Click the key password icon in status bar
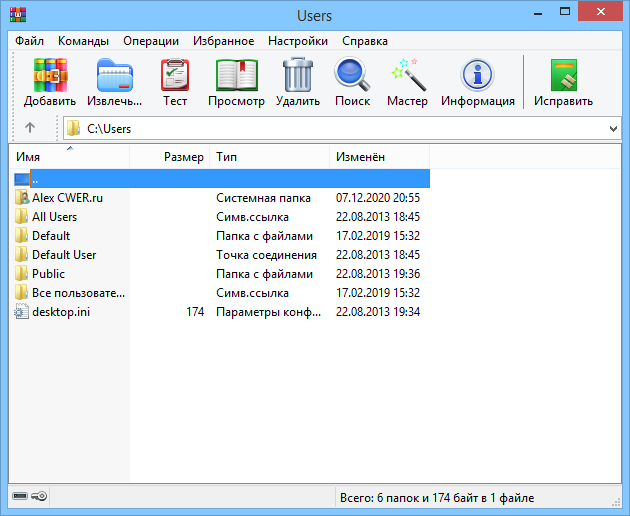The image size is (630, 516). click(x=38, y=497)
